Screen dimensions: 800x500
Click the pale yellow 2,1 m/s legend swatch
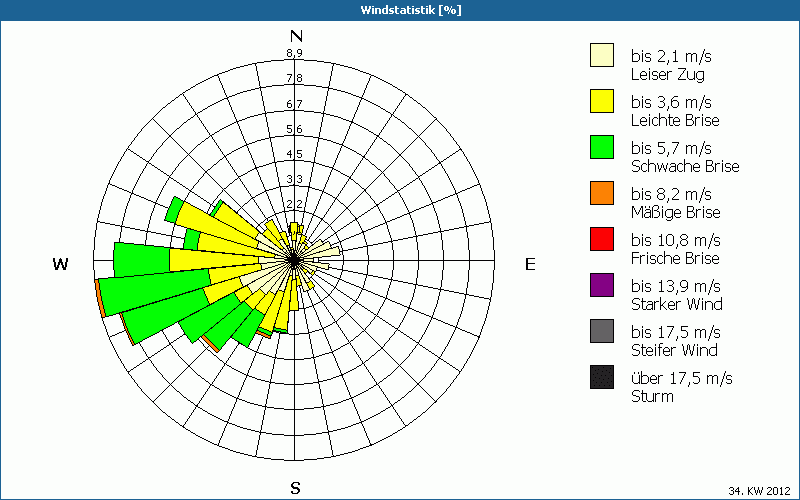tap(602, 55)
